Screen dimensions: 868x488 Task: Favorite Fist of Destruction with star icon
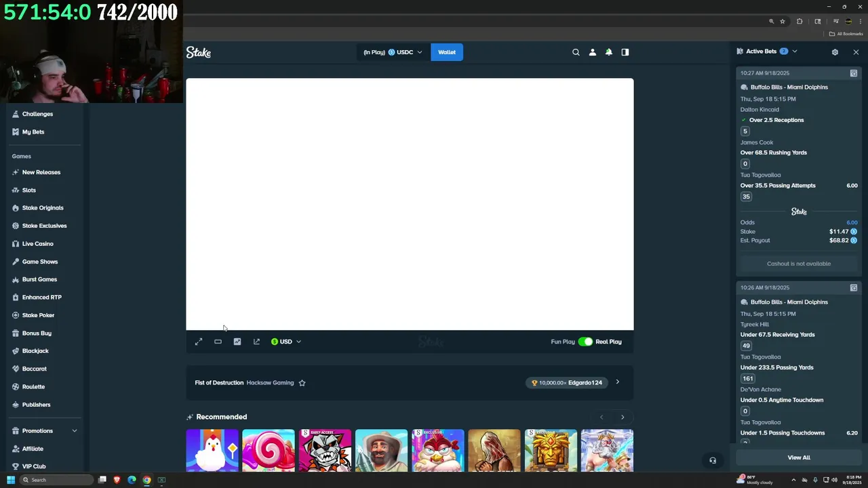302,383
